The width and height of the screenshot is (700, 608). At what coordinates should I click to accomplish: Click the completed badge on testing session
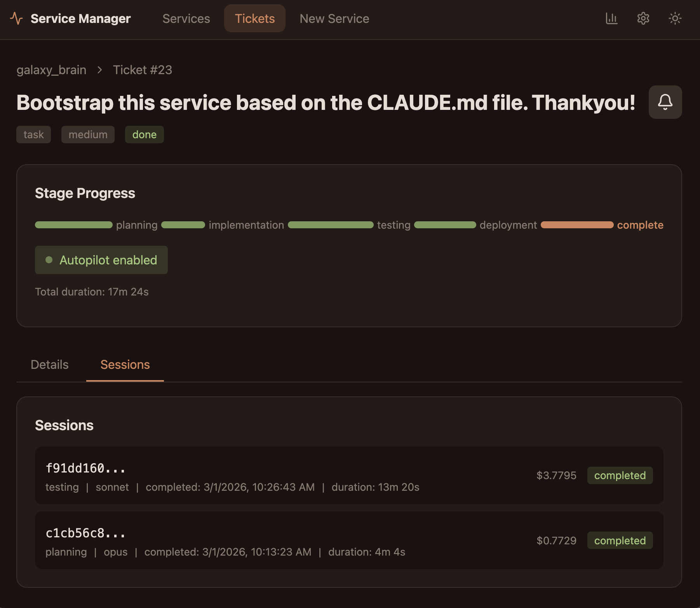620,476
